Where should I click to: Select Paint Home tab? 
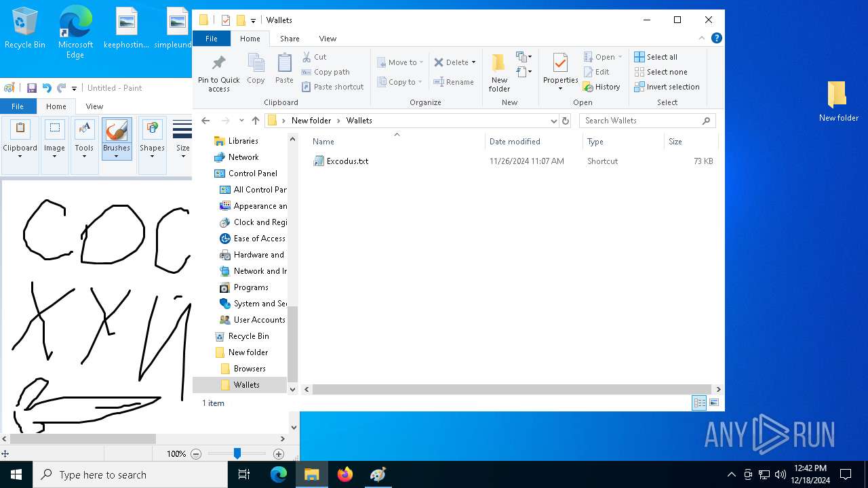tap(56, 106)
